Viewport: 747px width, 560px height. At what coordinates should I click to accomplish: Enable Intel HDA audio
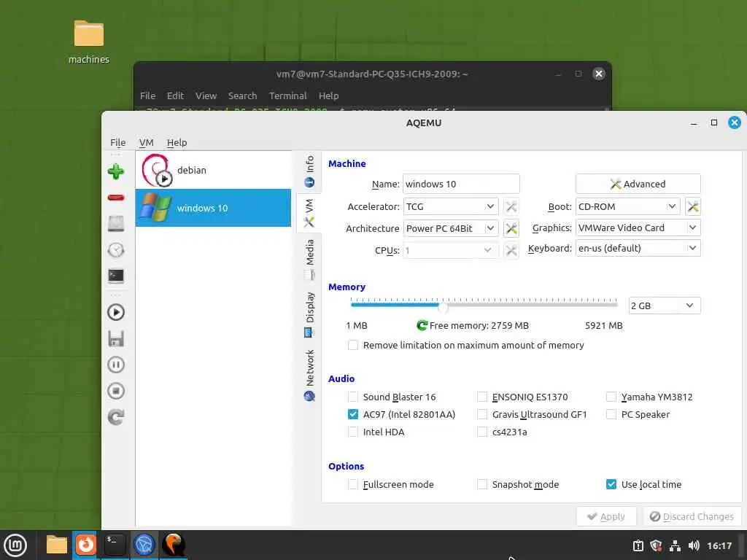coord(353,432)
